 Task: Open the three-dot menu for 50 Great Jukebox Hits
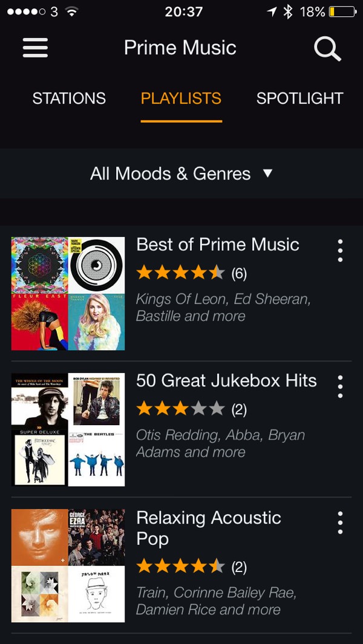click(x=340, y=387)
